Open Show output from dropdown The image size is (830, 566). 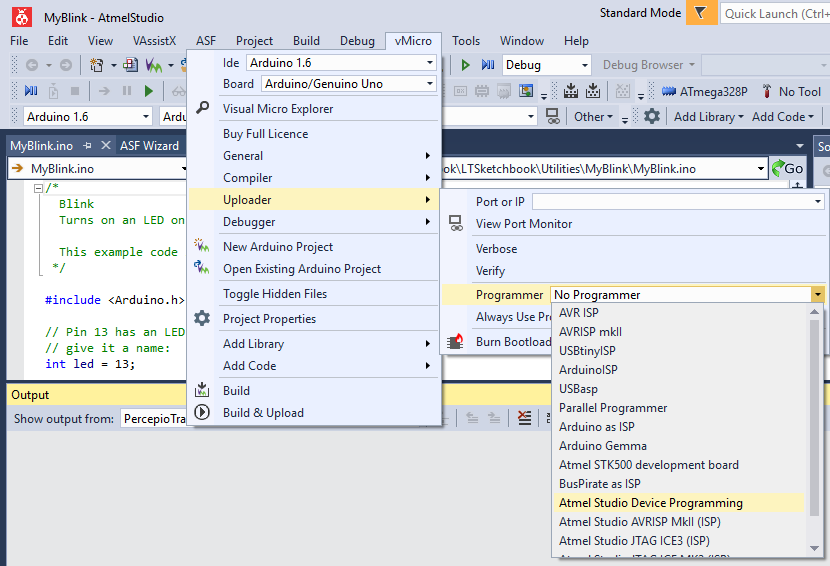155,418
